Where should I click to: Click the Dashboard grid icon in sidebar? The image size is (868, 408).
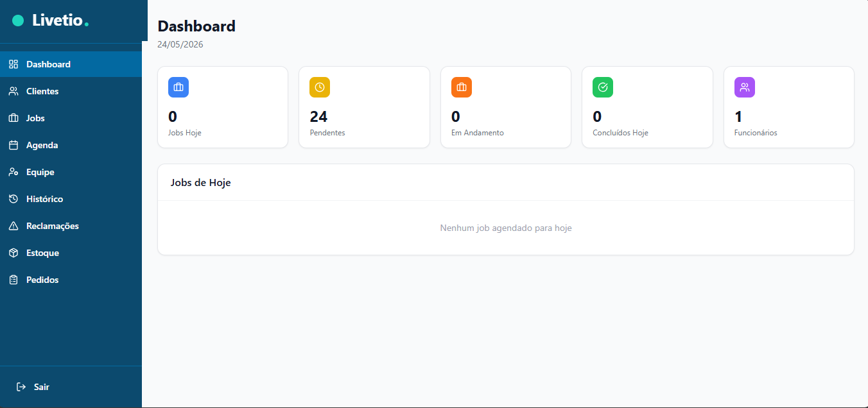(x=13, y=64)
